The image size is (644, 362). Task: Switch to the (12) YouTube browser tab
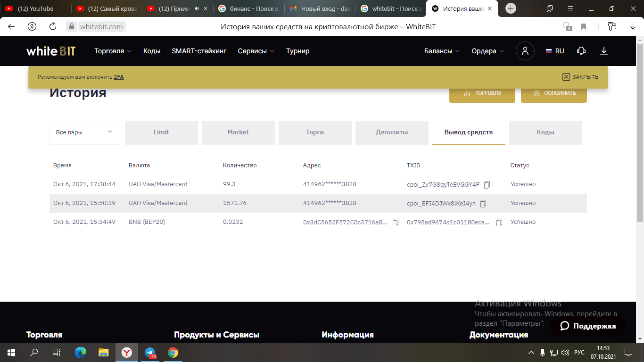tap(35, 8)
